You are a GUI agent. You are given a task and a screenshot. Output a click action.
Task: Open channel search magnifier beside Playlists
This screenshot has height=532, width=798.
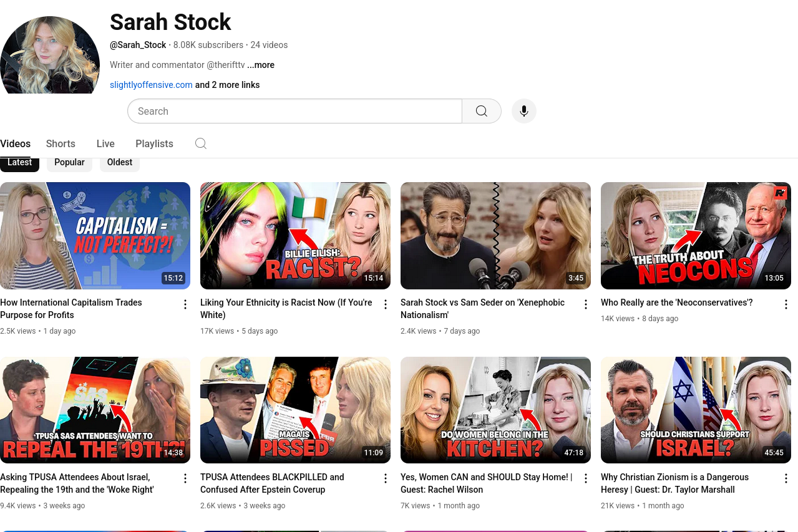(x=201, y=143)
